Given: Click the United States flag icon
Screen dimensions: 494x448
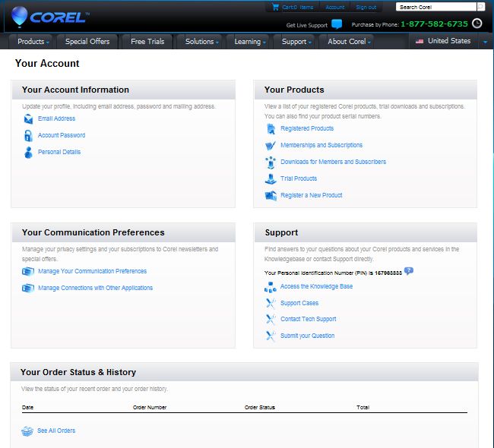Looking at the screenshot, I should [420, 41].
